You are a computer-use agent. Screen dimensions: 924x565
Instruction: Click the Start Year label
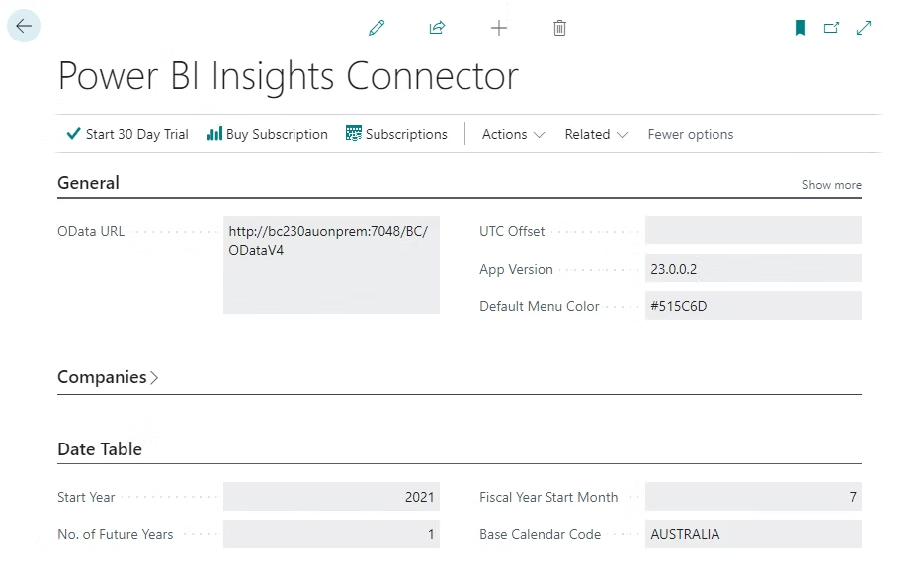pyautogui.click(x=86, y=497)
